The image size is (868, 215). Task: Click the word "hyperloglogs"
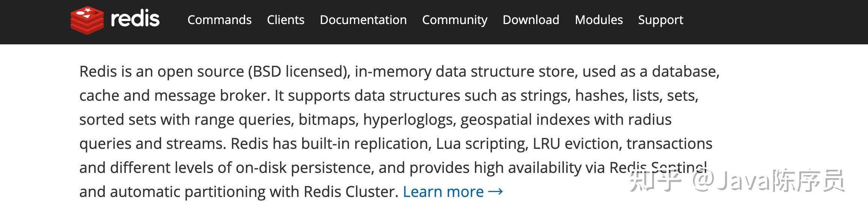[x=409, y=120]
